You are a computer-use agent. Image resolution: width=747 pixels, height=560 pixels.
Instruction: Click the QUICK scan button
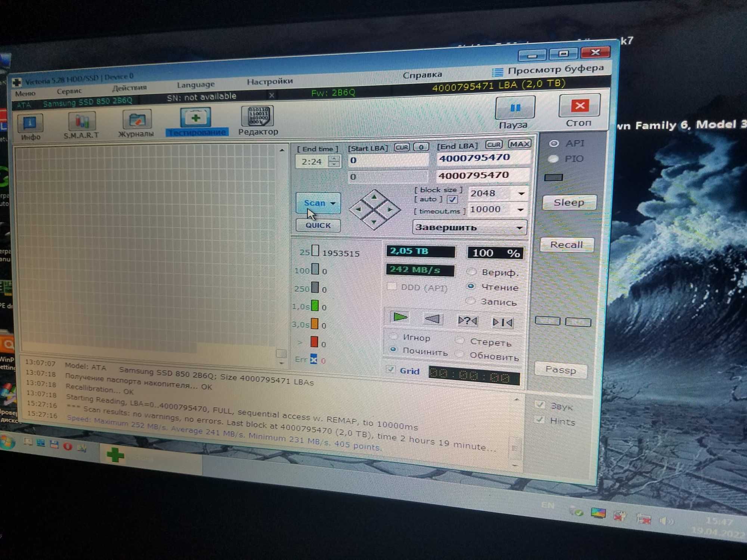(x=318, y=225)
